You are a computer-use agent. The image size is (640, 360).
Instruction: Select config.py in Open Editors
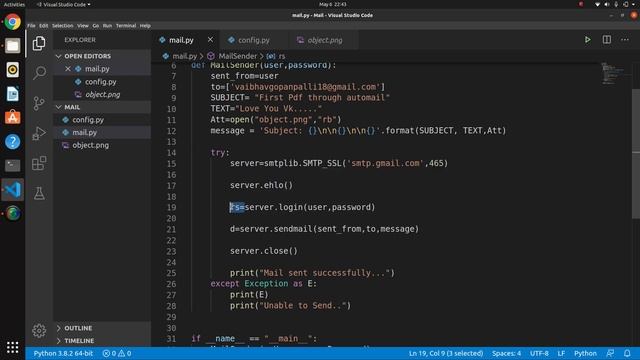102,82
